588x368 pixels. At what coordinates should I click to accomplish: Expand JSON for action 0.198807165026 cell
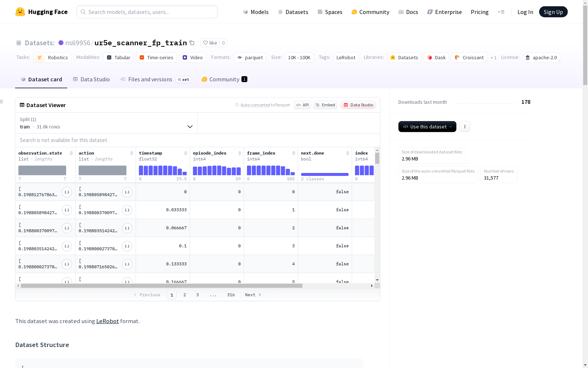[127, 264]
